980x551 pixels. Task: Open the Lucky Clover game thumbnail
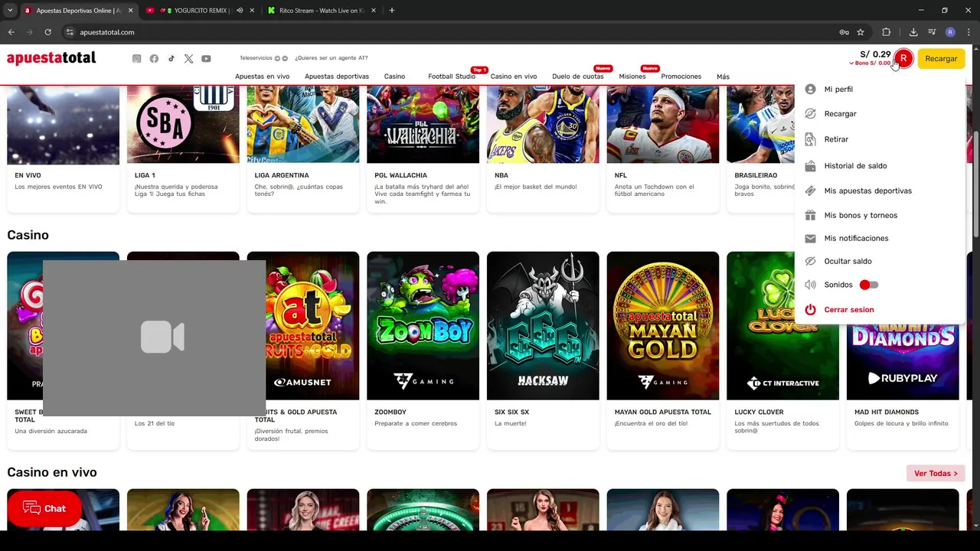click(x=782, y=326)
